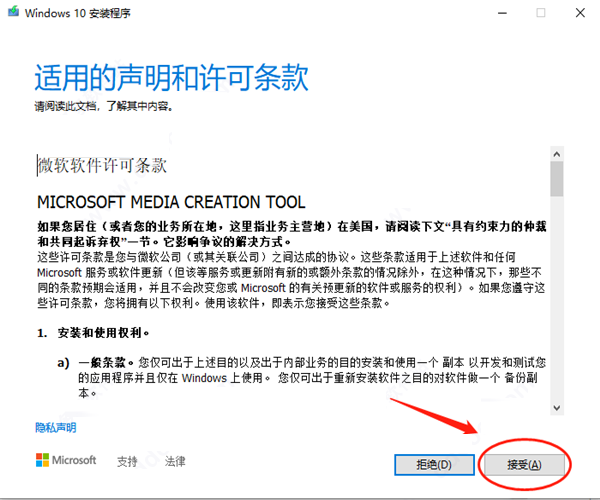Image resolution: width=600 pixels, height=500 pixels.
Task: Open the 法律 link
Action: pos(175,462)
